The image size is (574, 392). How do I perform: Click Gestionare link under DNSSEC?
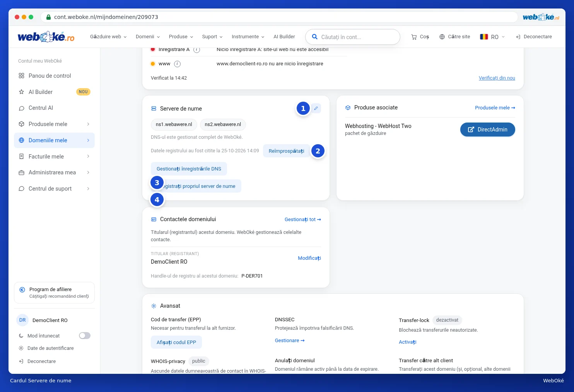pyautogui.click(x=290, y=341)
